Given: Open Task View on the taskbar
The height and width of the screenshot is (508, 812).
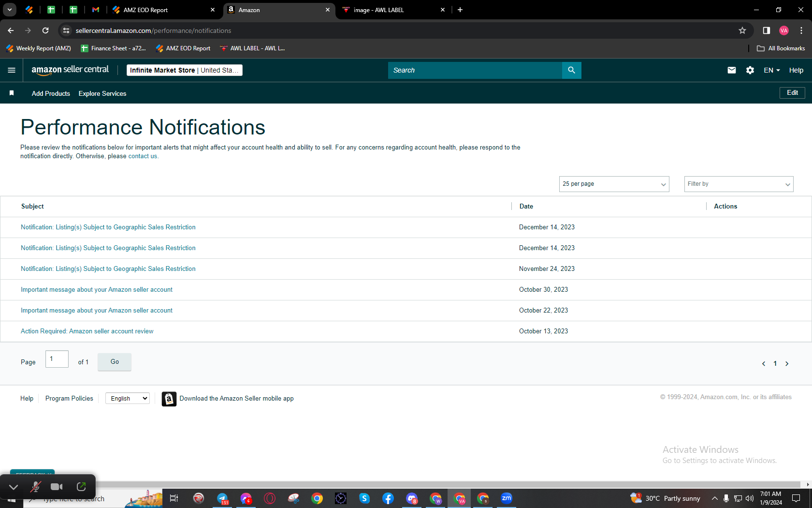Looking at the screenshot, I should 174,498.
